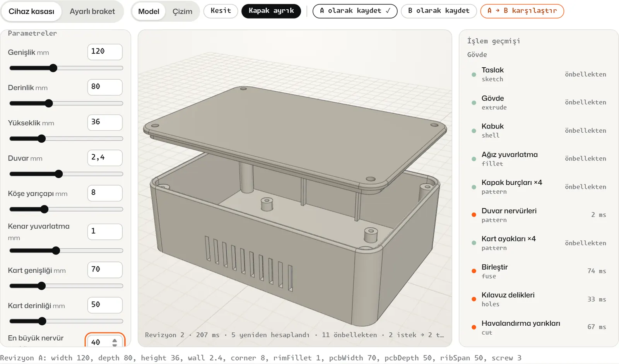Click the Kenar yuvarlatma slider handle
The height and width of the screenshot is (364, 619).
(56, 251)
